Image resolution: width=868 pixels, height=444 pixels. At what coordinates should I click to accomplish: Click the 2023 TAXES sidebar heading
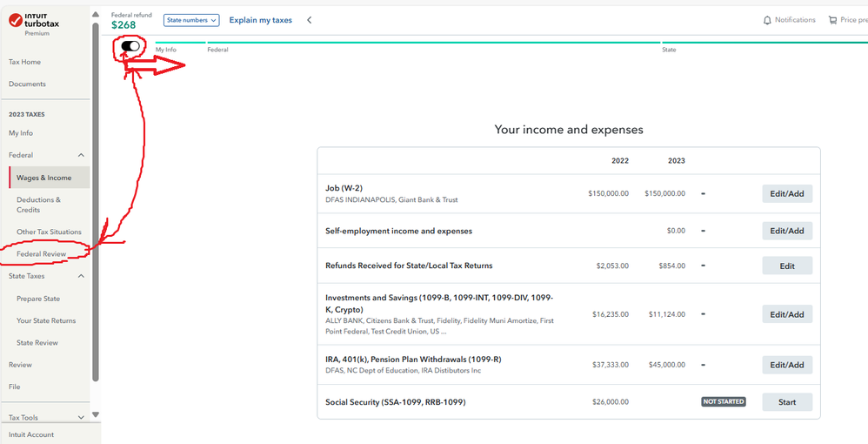coord(27,115)
